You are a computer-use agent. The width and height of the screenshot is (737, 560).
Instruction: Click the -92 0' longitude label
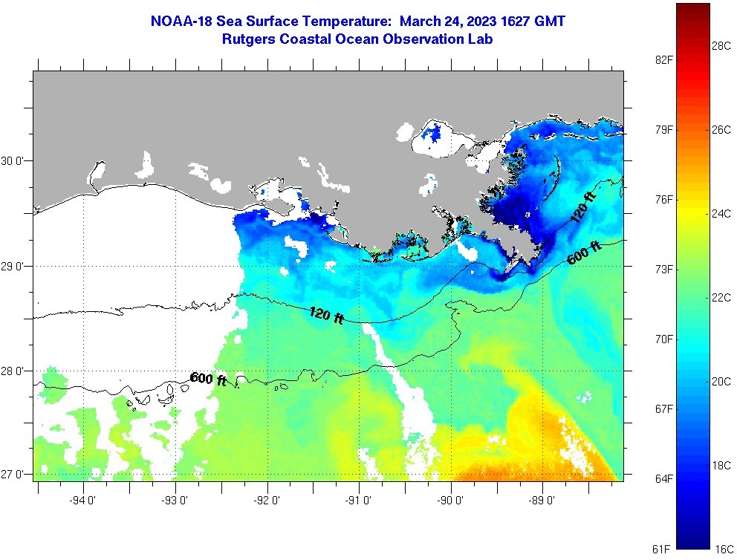coord(267,501)
